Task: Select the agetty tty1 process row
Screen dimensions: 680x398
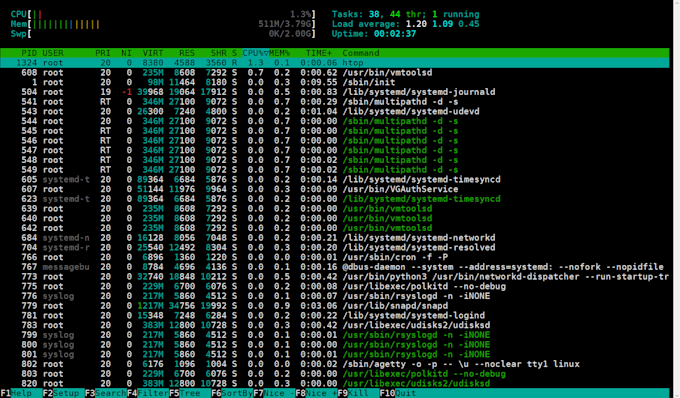Action: (334, 364)
